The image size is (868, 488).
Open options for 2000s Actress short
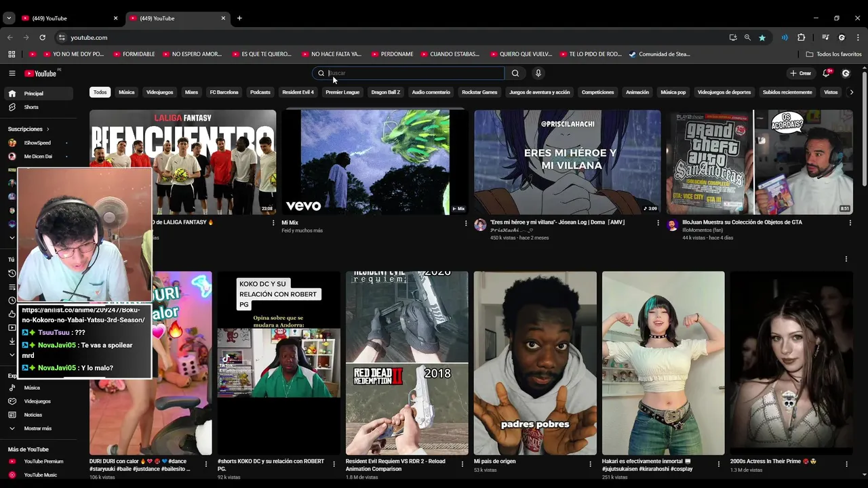pos(846,464)
